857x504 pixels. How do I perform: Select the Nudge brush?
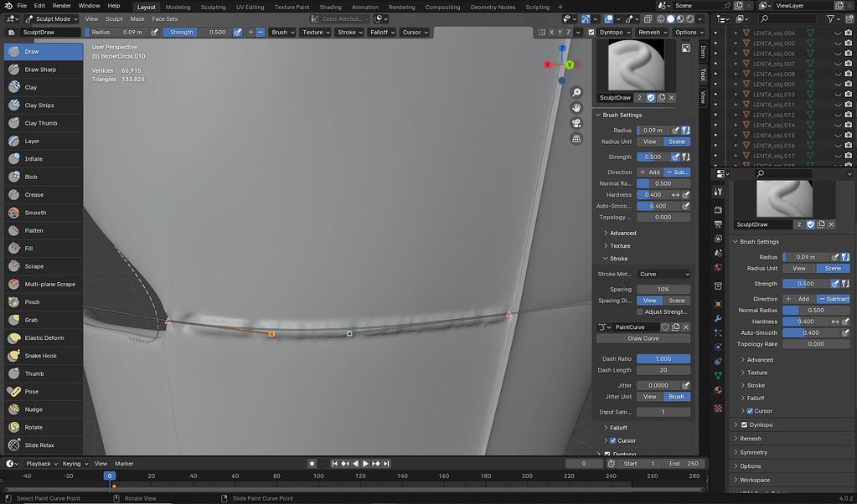44,409
